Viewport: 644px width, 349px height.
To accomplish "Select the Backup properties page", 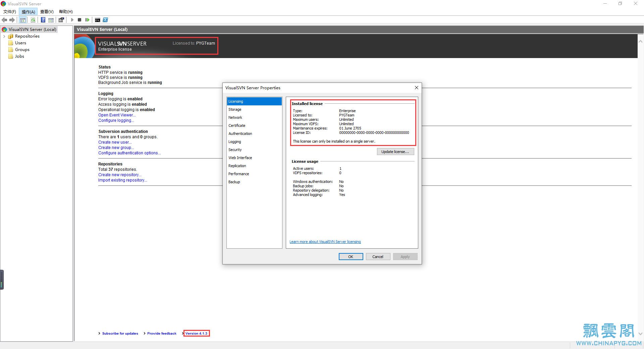I will [254, 182].
